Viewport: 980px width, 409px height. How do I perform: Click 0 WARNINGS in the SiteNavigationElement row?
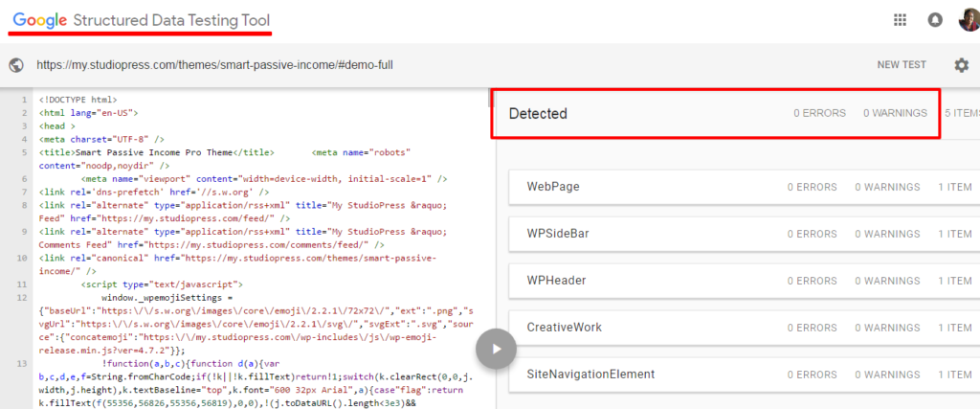pyautogui.click(x=887, y=375)
